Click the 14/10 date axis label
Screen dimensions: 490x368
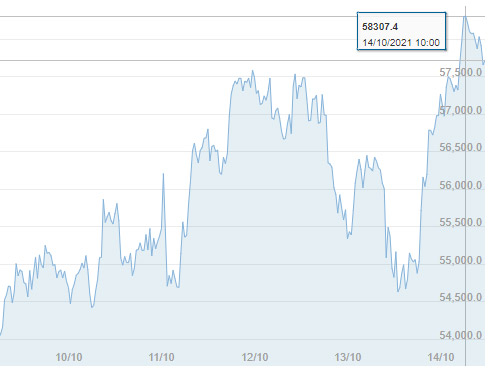(x=441, y=357)
